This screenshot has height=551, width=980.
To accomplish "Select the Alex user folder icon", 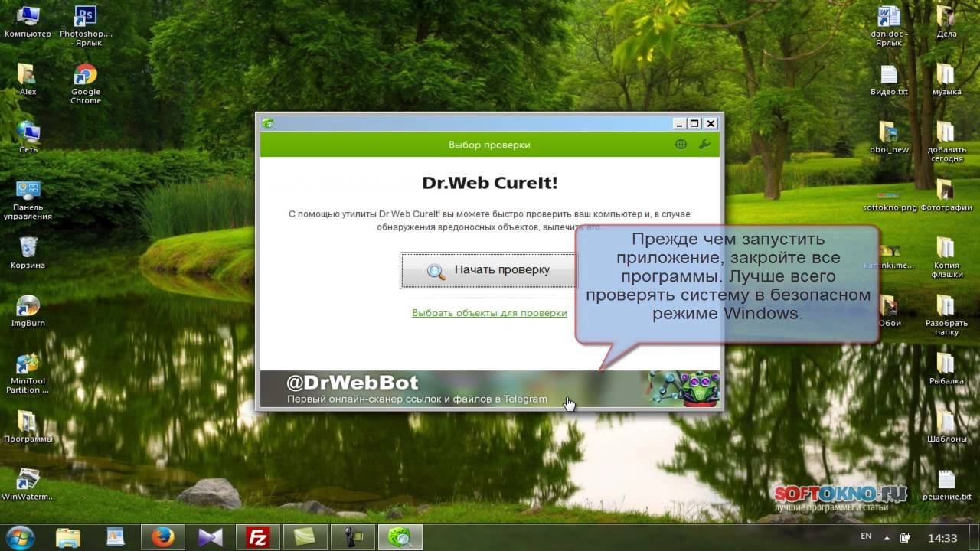I will pos(28,79).
